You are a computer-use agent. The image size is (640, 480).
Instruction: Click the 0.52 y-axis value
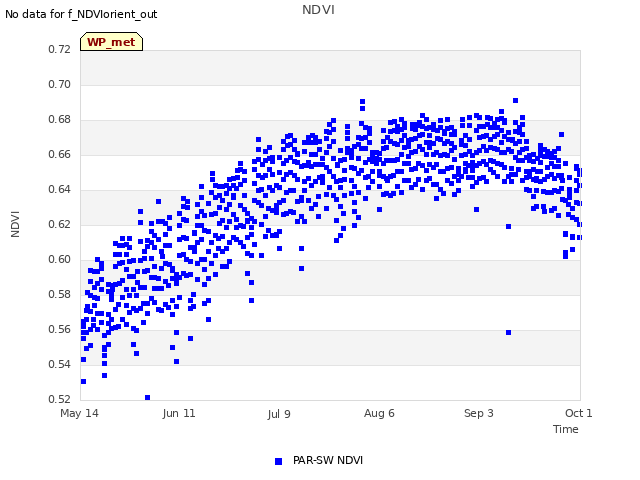click(x=60, y=399)
